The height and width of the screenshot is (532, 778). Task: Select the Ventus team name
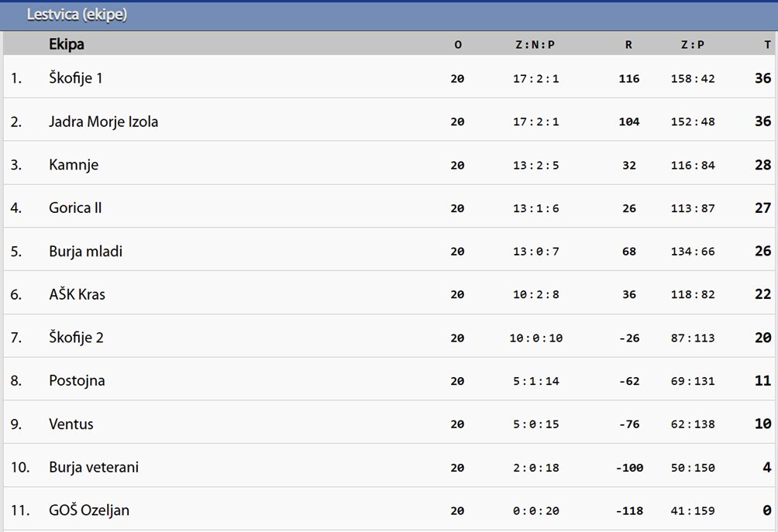point(71,424)
